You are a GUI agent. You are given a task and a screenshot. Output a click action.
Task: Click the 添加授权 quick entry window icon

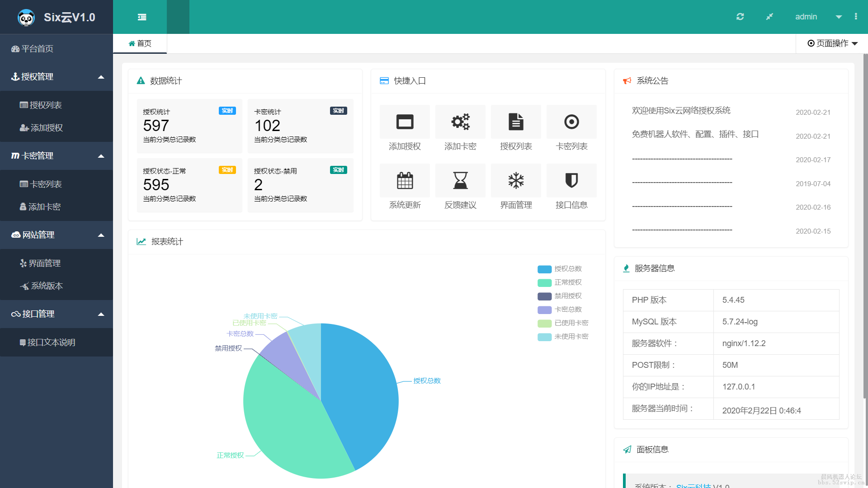click(x=405, y=122)
